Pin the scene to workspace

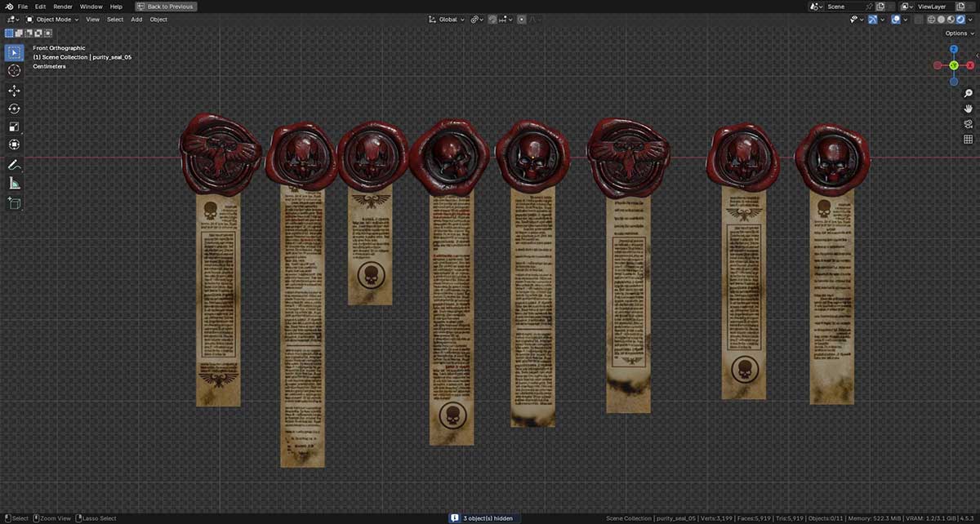pos(869,7)
